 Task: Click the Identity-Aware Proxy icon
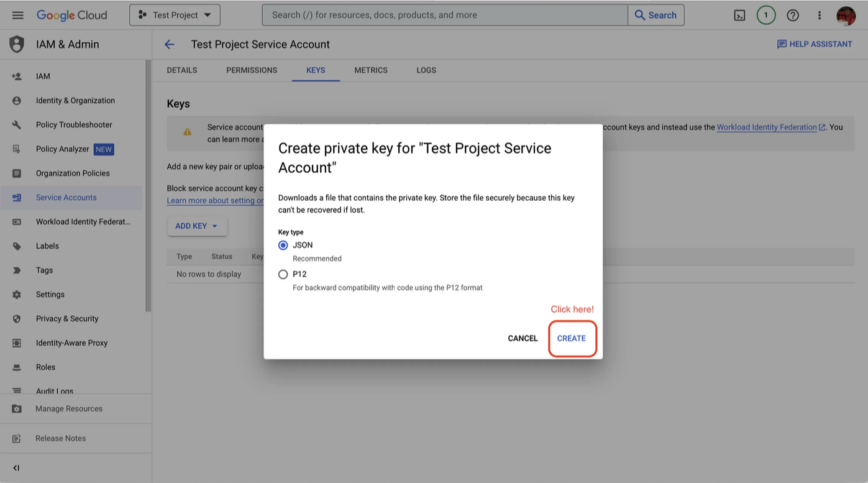(17, 343)
